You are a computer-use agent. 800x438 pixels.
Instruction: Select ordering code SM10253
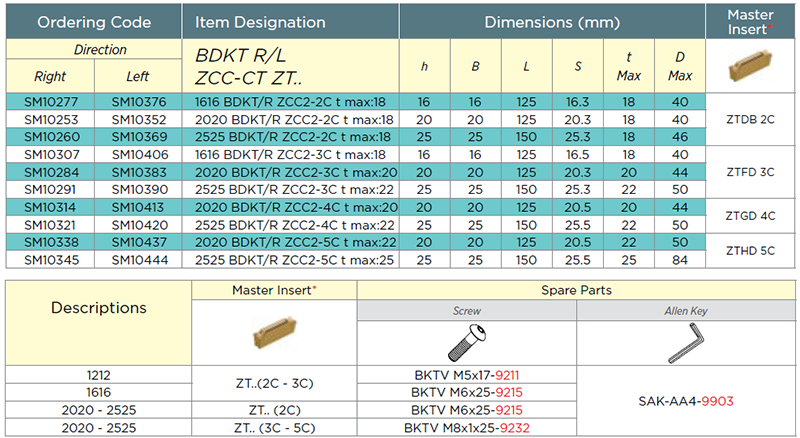pos(51,119)
